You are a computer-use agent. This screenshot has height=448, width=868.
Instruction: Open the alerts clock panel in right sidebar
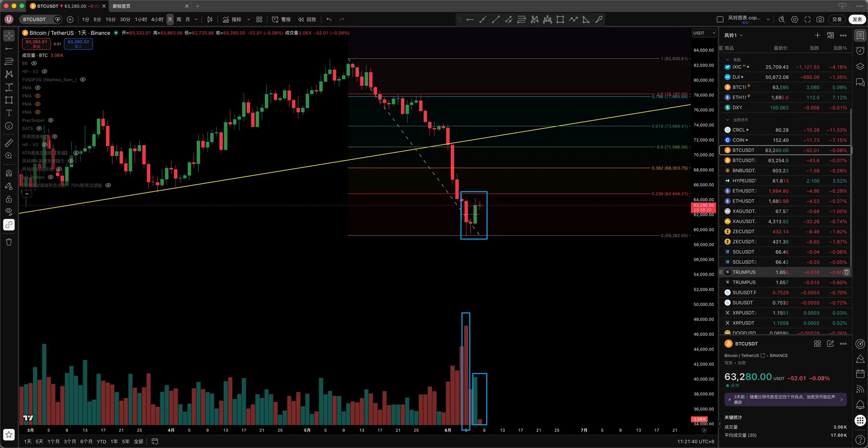pos(860,51)
